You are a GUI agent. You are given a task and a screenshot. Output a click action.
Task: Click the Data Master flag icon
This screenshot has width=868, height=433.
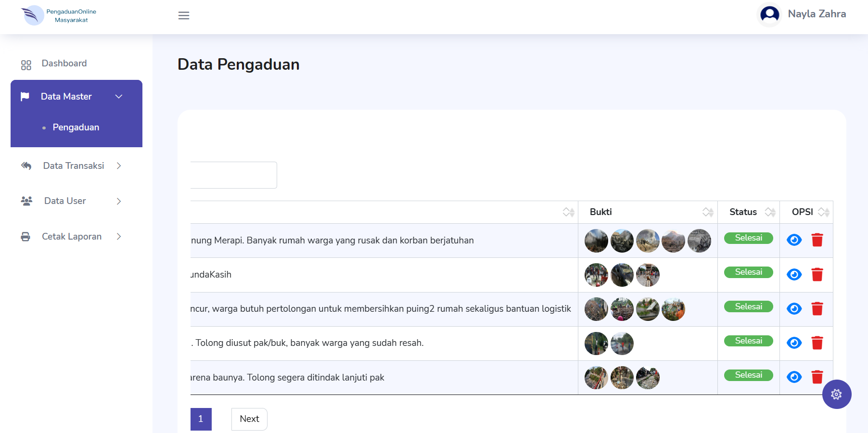click(25, 97)
